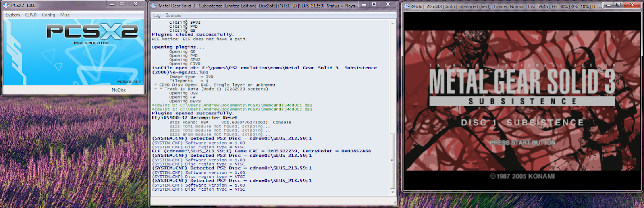Click the ELF Game CRC log line
The width and height of the screenshot is (644, 208).
[x=262, y=151]
